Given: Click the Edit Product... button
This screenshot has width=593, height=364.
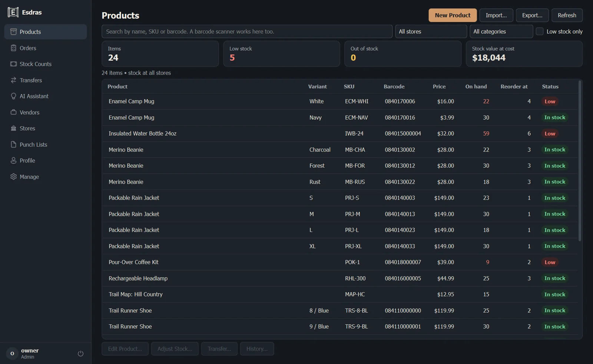Looking at the screenshot, I should point(125,349).
